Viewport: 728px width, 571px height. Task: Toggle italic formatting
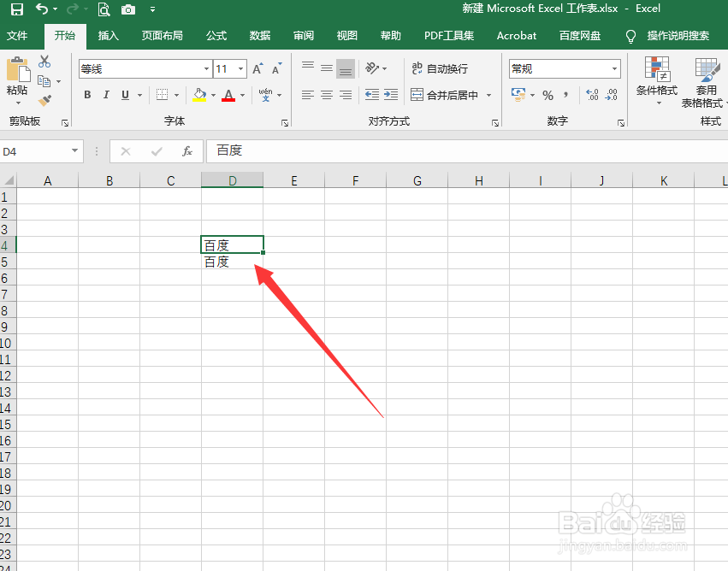click(106, 95)
